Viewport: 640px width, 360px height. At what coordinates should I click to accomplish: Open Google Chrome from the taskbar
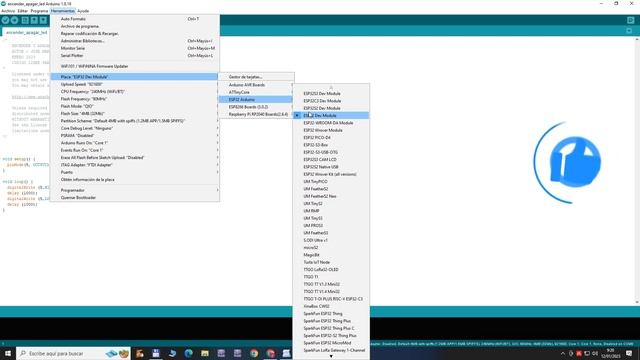coord(254,353)
